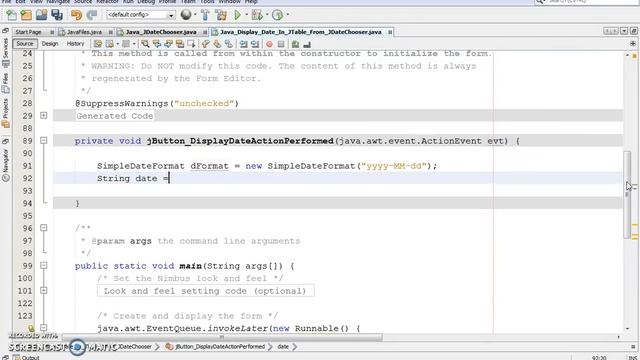
Task: Click the Debug Project icon
Action: pyautogui.click(x=257, y=15)
